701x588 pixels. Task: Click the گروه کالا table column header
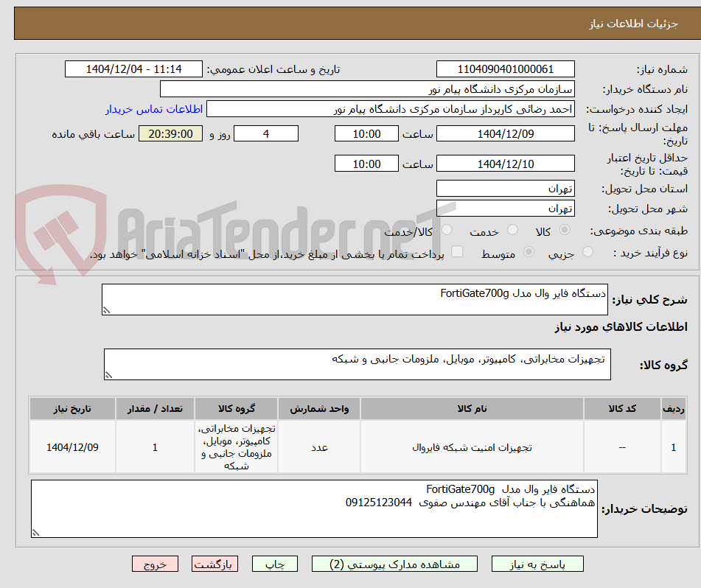[236, 408]
